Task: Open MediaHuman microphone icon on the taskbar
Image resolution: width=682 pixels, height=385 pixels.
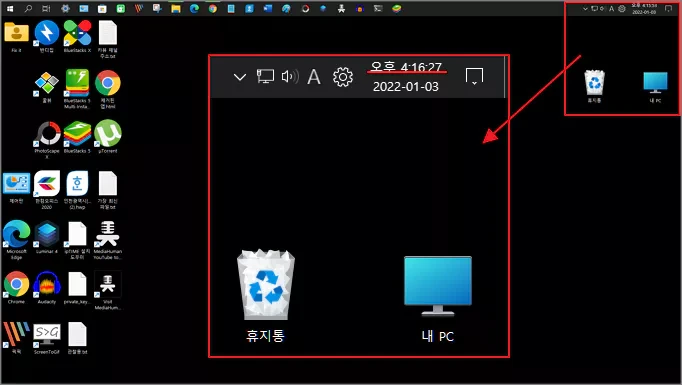Action: (x=341, y=8)
